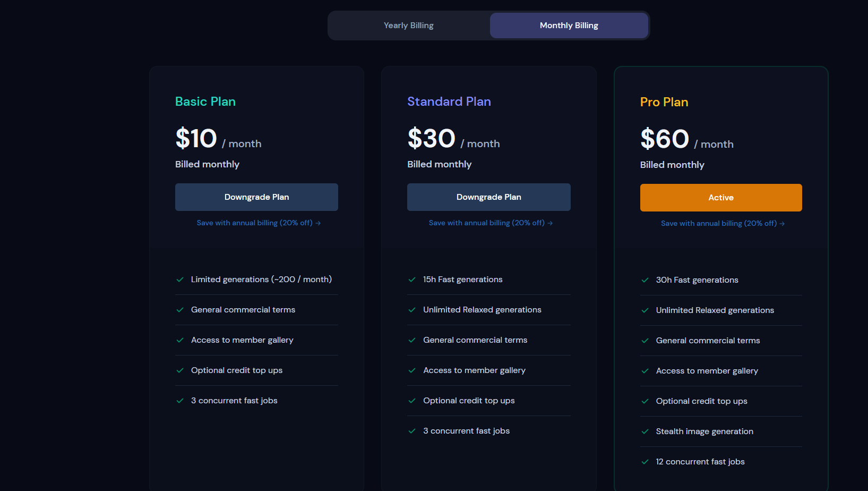Open annual billing link under Basic Plan
The height and width of the screenshot is (491, 868).
click(258, 223)
